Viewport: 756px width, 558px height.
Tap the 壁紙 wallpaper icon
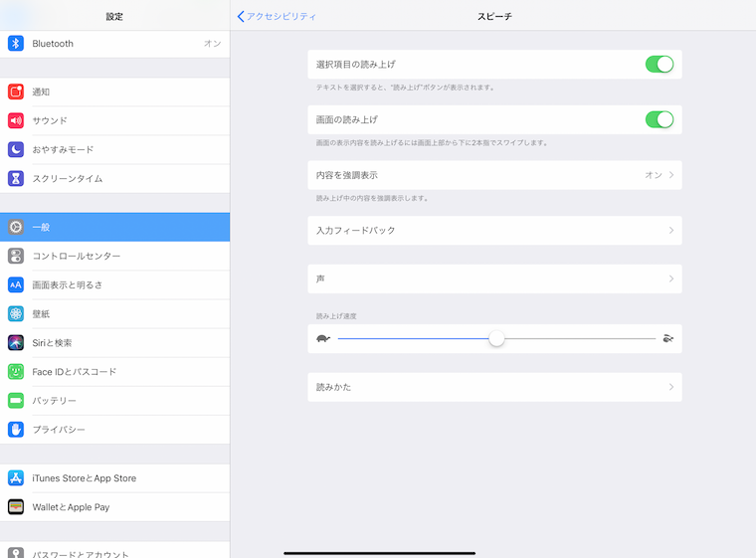point(16,314)
